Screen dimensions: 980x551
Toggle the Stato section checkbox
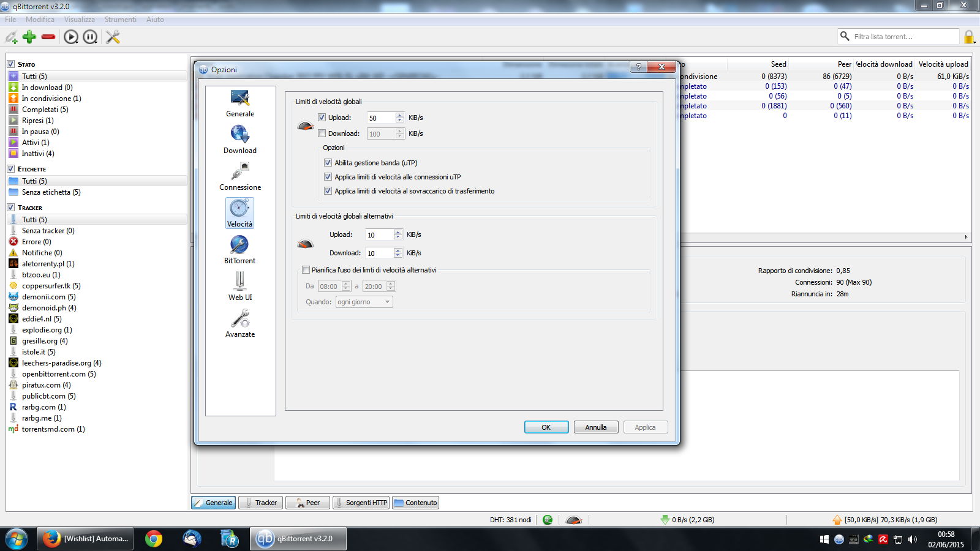pos(10,64)
